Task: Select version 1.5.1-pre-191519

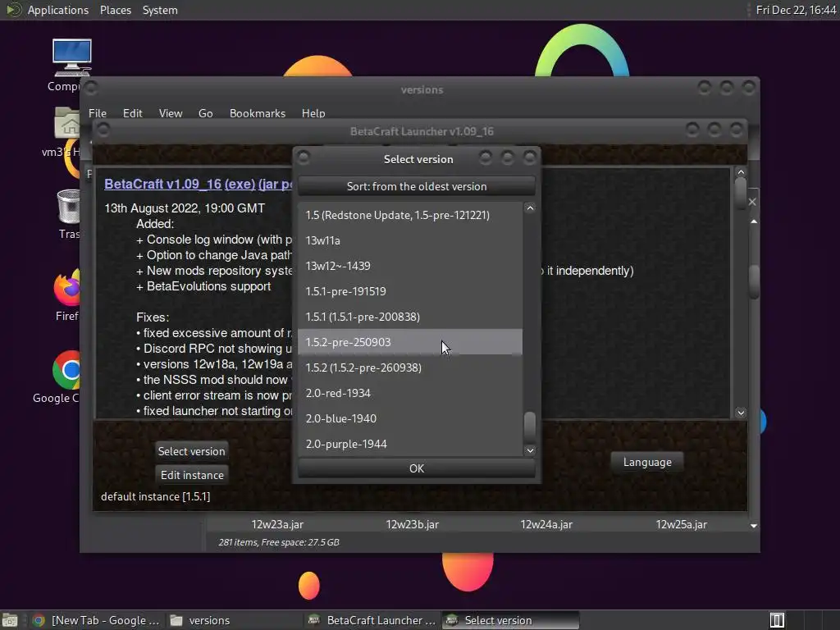Action: pyautogui.click(x=410, y=291)
